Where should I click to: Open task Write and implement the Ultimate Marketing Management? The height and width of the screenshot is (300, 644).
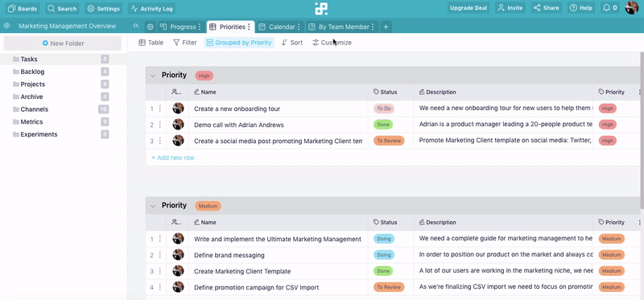click(x=278, y=239)
